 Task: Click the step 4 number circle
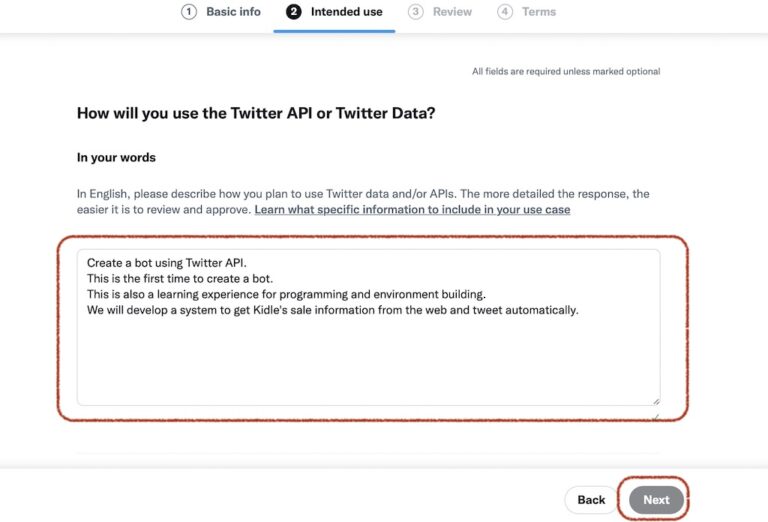505,12
